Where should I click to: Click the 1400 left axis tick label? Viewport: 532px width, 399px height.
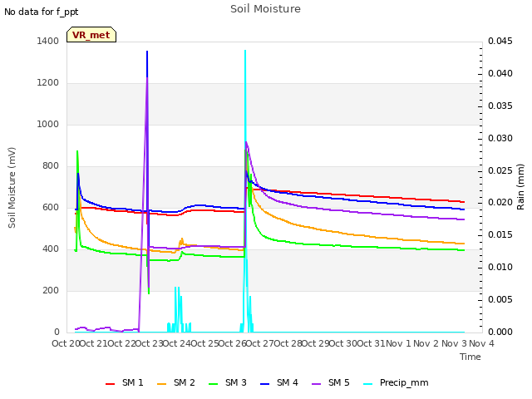coord(48,41)
